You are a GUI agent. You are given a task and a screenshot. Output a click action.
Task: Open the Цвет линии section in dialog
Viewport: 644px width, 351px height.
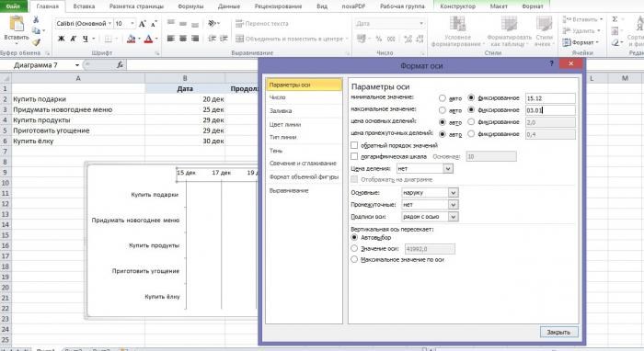point(304,124)
